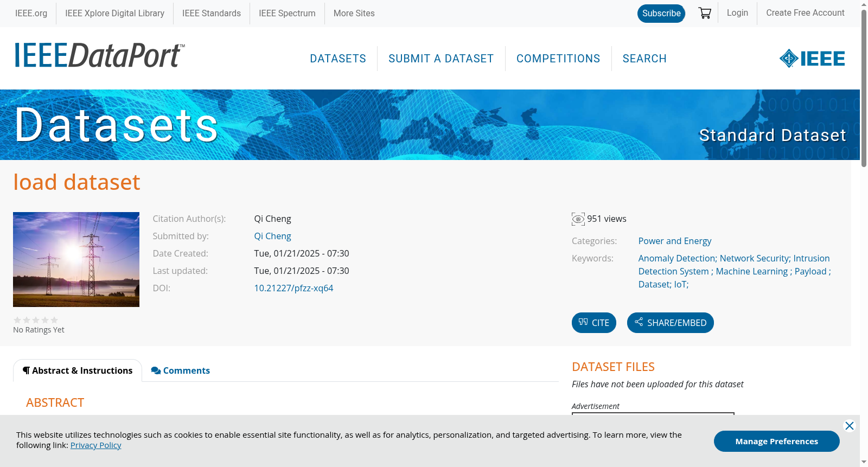Open Power and Energy category link
Screen dimensions: 868x467
(x=675, y=241)
